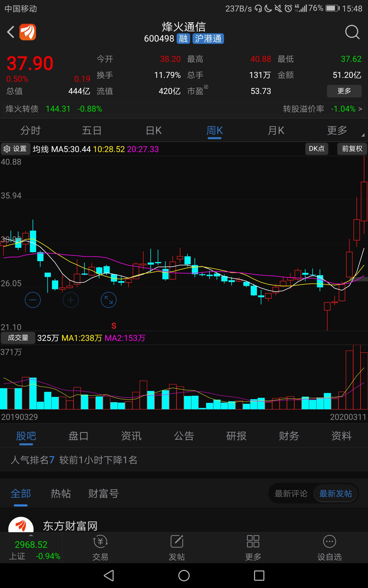Tap Android recent apps square button

point(259,575)
